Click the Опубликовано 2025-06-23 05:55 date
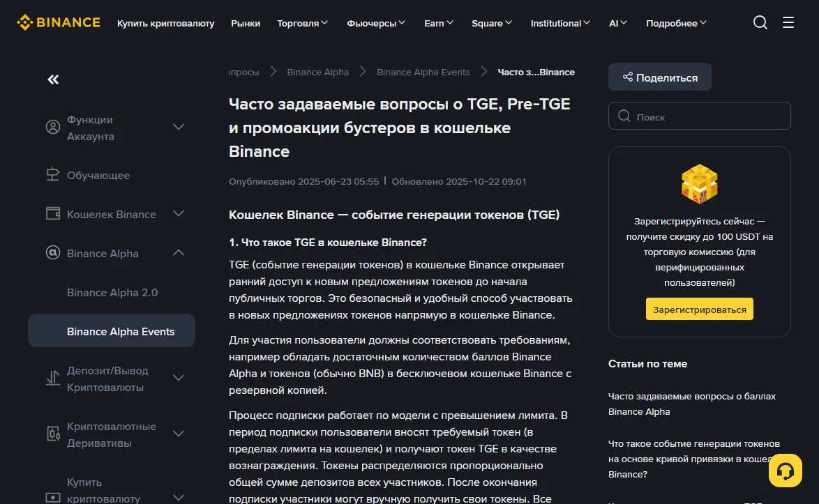This screenshot has height=504, width=819. click(303, 181)
